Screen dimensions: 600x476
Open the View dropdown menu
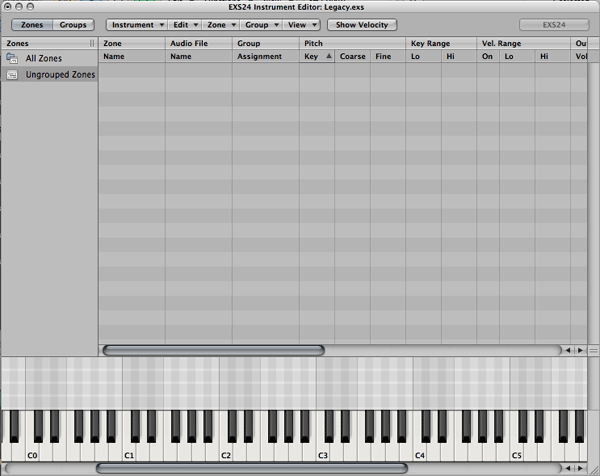301,25
